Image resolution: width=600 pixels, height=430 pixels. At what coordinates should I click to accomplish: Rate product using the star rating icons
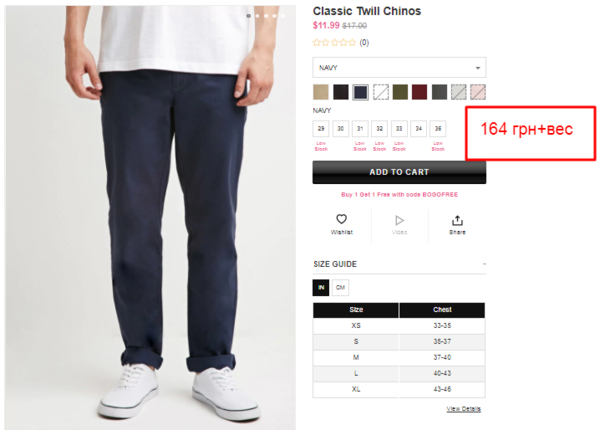(334, 42)
